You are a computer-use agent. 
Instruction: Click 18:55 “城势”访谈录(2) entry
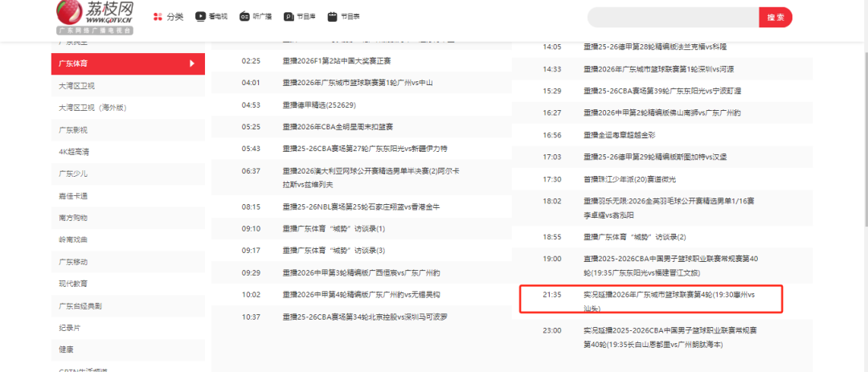tap(662, 237)
